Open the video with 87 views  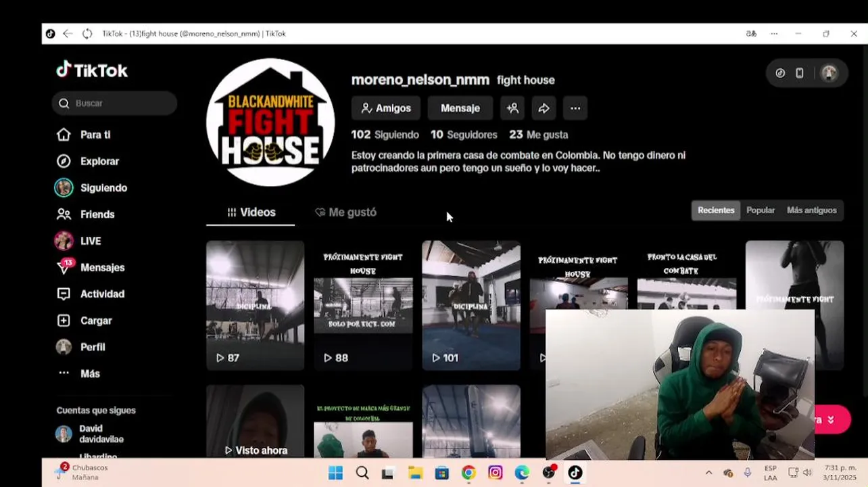(256, 306)
